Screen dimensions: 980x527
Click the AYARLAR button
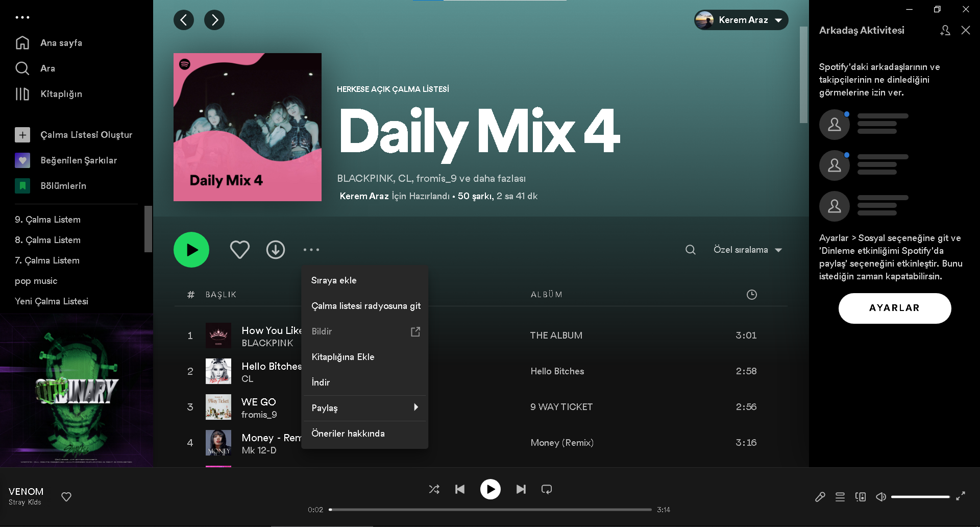click(x=895, y=308)
